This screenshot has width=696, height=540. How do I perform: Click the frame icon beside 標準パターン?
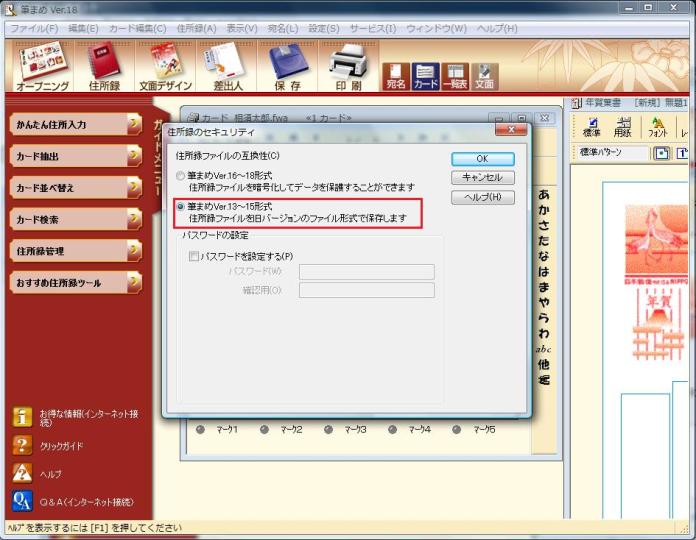[661, 154]
